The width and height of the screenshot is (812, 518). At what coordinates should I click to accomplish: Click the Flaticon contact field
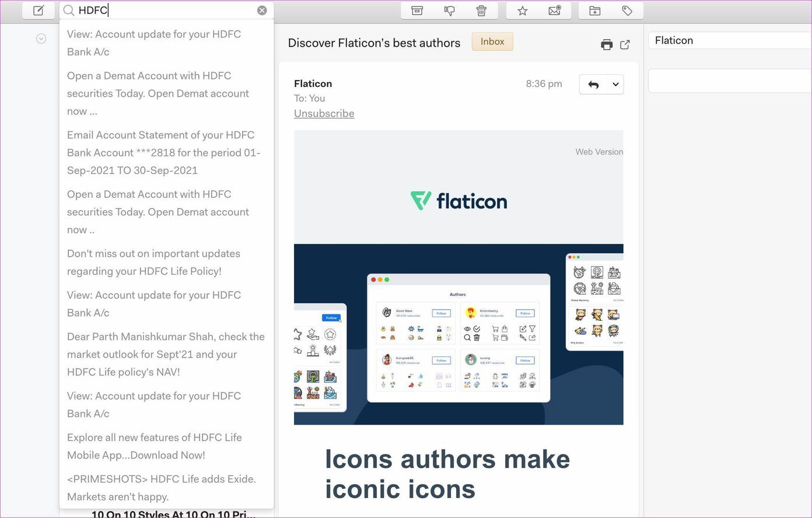click(x=730, y=40)
